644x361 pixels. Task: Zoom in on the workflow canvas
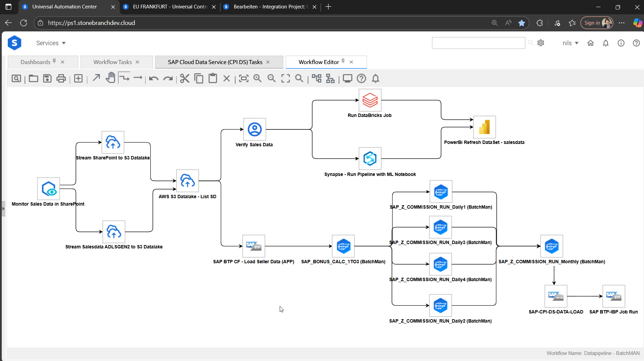[x=257, y=79]
